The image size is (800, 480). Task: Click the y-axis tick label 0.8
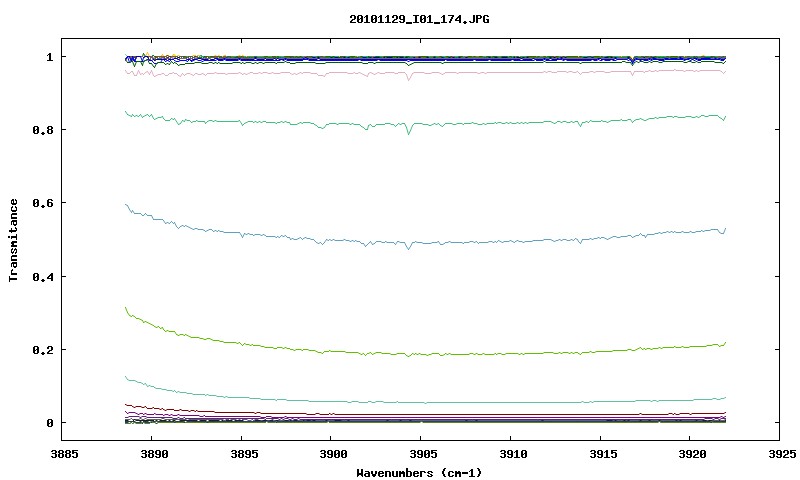coord(43,130)
